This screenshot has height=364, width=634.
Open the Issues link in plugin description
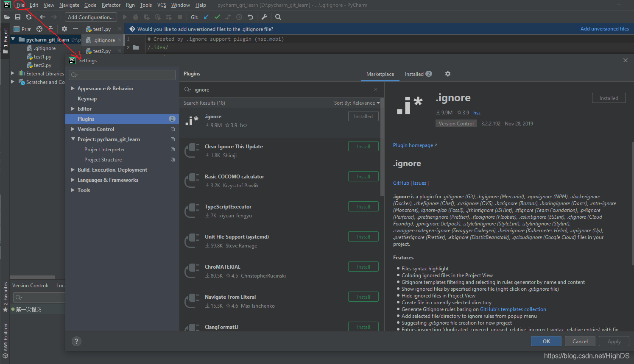tap(419, 183)
